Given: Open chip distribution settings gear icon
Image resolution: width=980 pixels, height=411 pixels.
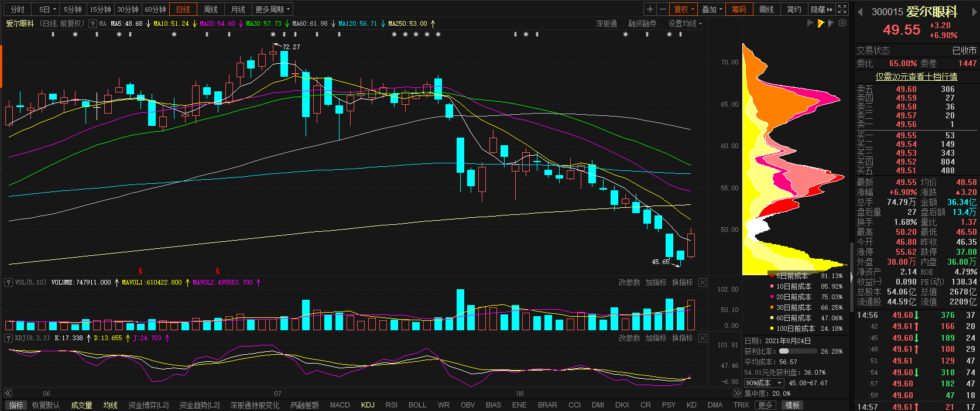Looking at the screenshot, I should tap(842, 23).
